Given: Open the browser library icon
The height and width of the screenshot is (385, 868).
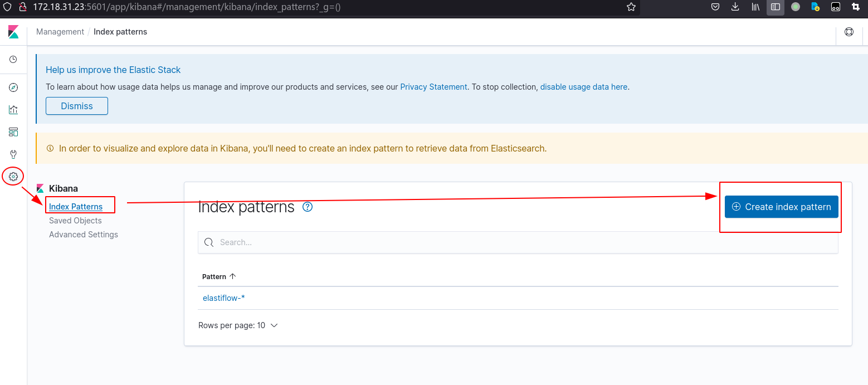Looking at the screenshot, I should pyautogui.click(x=756, y=7).
